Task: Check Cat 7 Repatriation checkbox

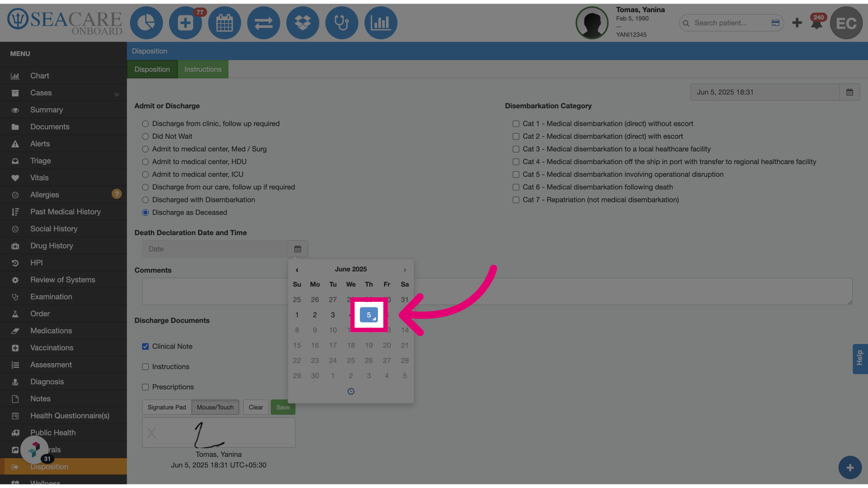Action: 516,200
